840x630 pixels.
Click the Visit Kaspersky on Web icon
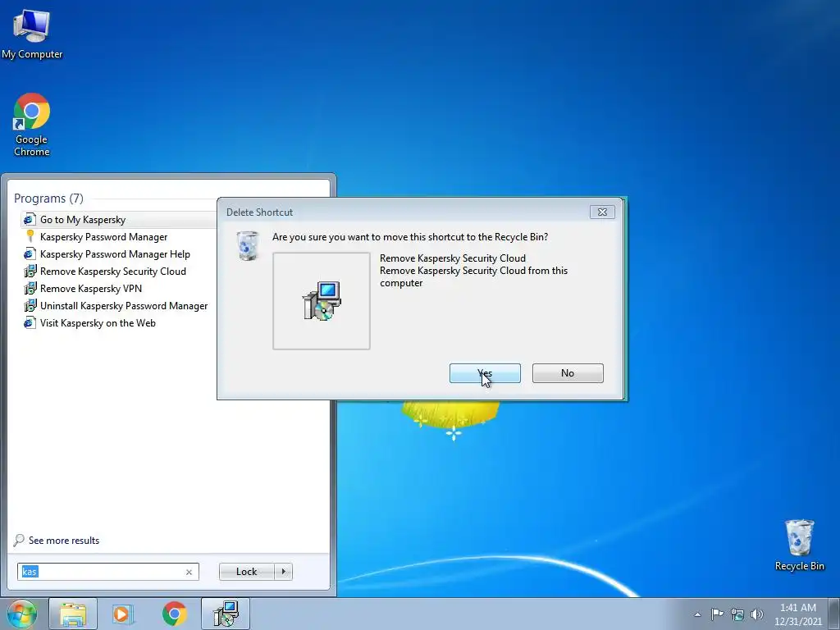click(30, 323)
